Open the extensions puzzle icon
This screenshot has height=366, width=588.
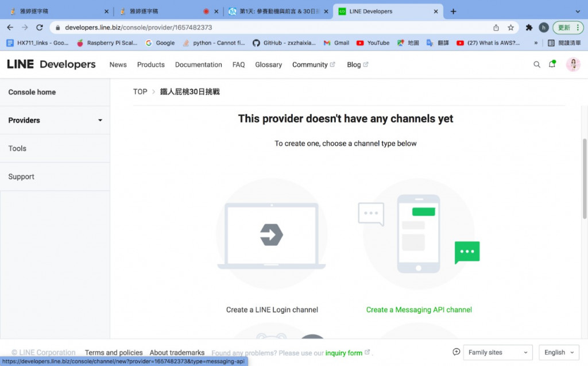click(x=529, y=28)
